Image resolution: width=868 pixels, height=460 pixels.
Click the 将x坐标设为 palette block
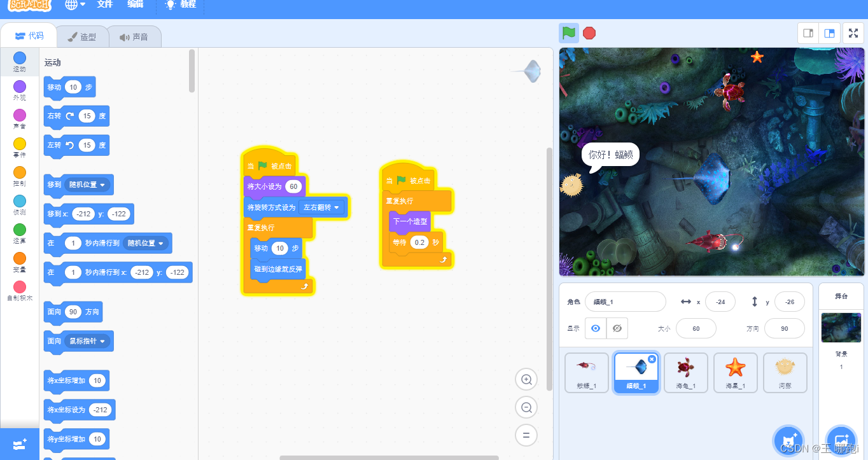click(80, 410)
